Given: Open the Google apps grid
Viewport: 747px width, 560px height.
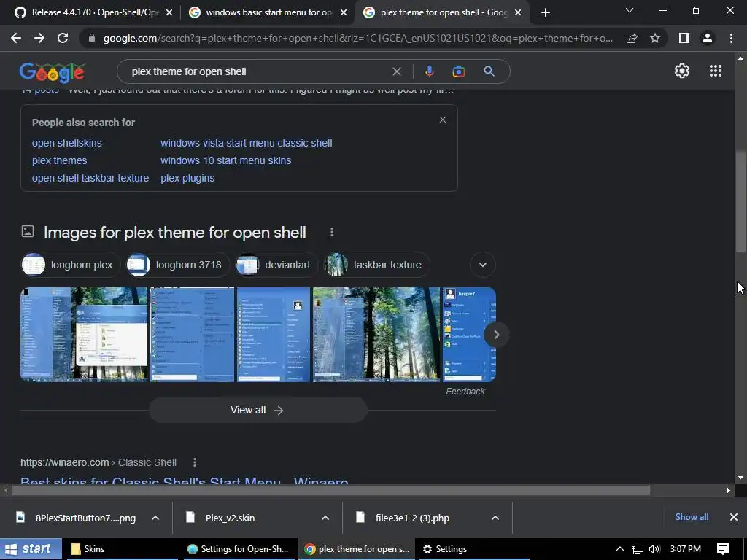Looking at the screenshot, I should click(716, 71).
